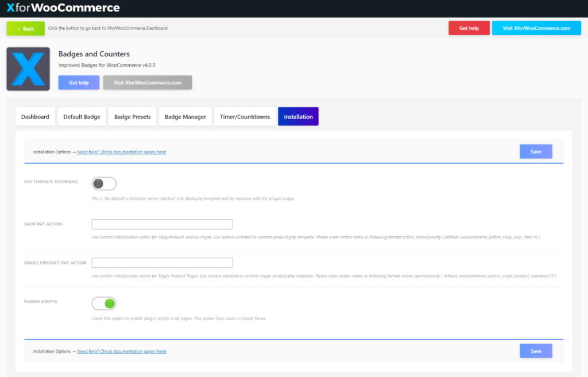Image resolution: width=588 pixels, height=377 pixels.
Task: Click the back to Dashboard hint text
Action: click(x=109, y=28)
